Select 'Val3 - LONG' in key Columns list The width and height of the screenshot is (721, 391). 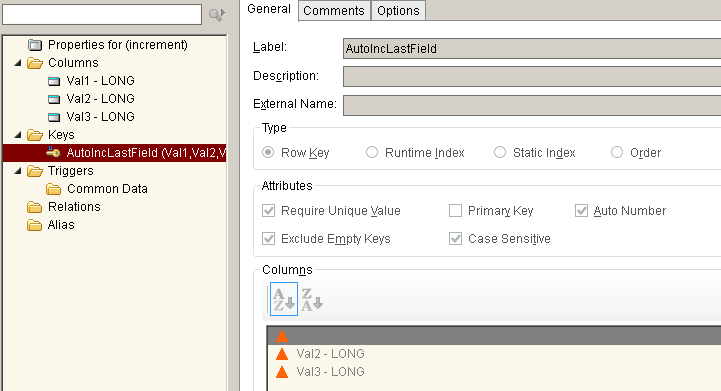(330, 372)
